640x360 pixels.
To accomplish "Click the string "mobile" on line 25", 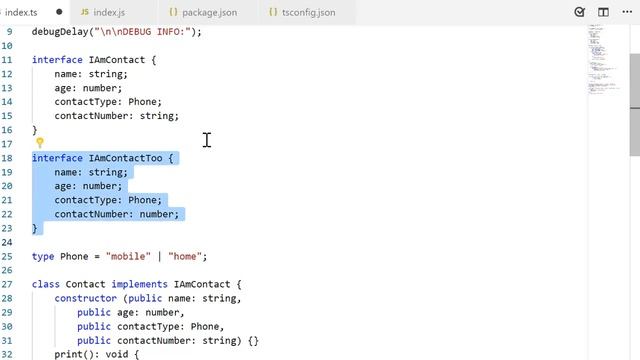I will click(x=128, y=256).
